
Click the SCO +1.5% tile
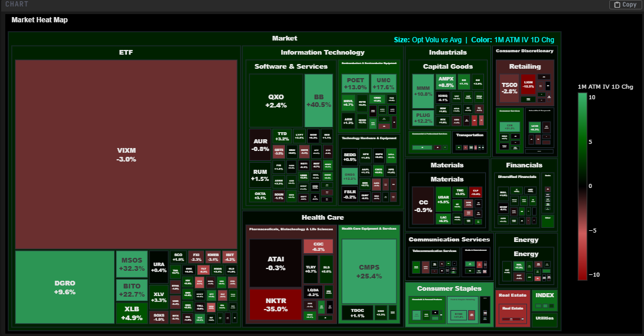tap(178, 257)
